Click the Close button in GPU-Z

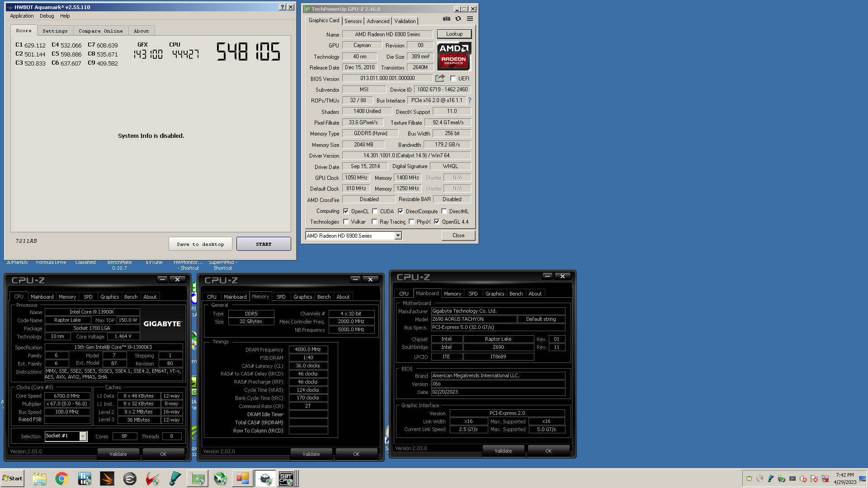(458, 235)
